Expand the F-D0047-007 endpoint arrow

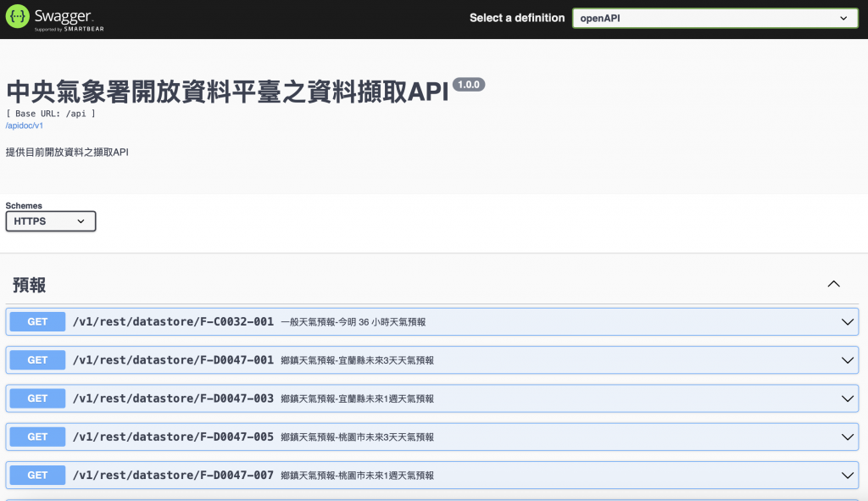pyautogui.click(x=847, y=475)
